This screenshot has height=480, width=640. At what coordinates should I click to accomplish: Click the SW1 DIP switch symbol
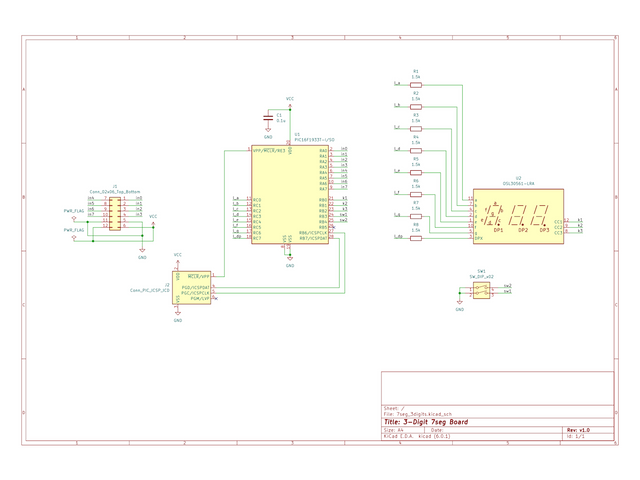(482, 289)
